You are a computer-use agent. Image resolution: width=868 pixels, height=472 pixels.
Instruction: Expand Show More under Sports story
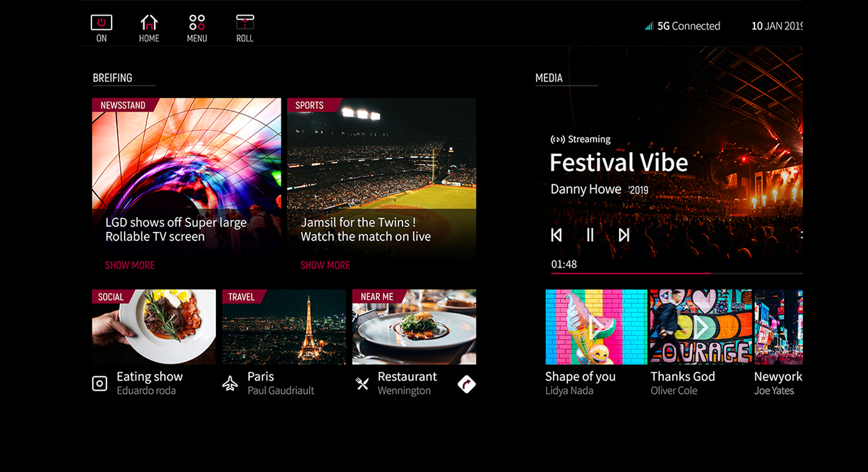325,265
